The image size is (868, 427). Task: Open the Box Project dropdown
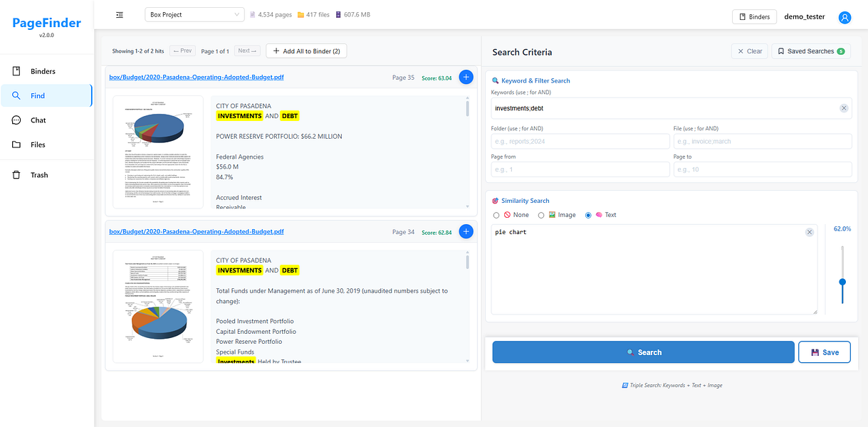click(x=195, y=14)
